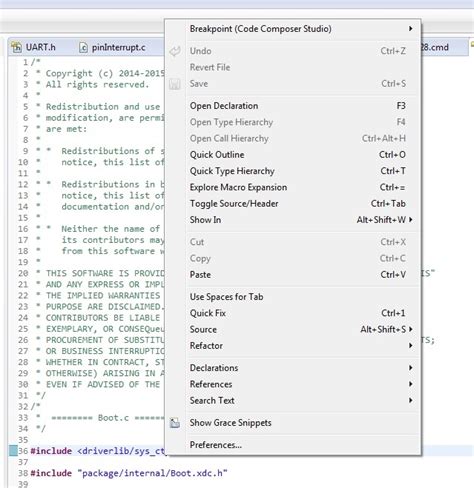Screen dimensions: 474x488
Task: Open the Declarations submenu
Action: [293, 368]
